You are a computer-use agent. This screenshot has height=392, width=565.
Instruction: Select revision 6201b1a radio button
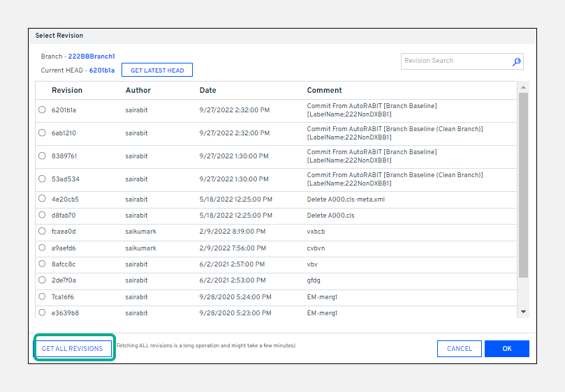[42, 110]
